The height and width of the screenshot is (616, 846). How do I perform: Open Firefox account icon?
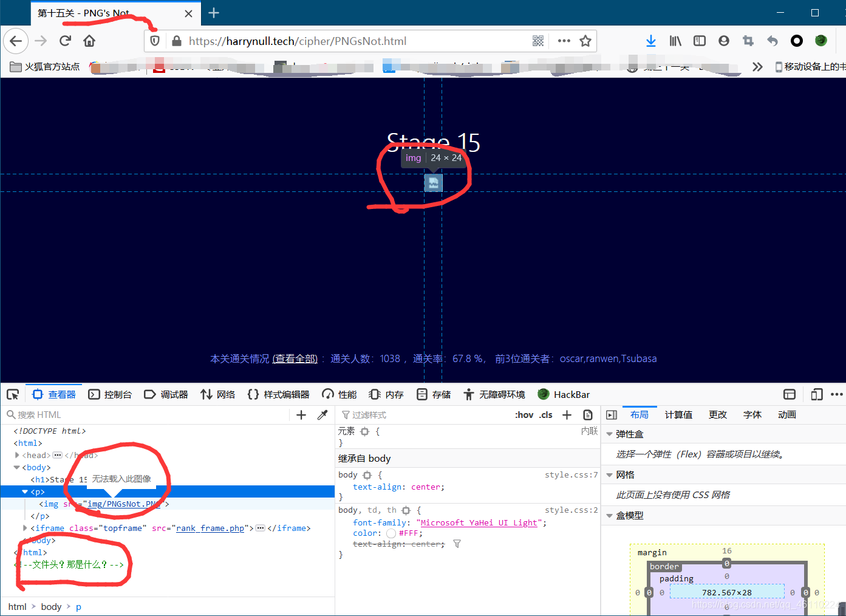[x=724, y=41]
